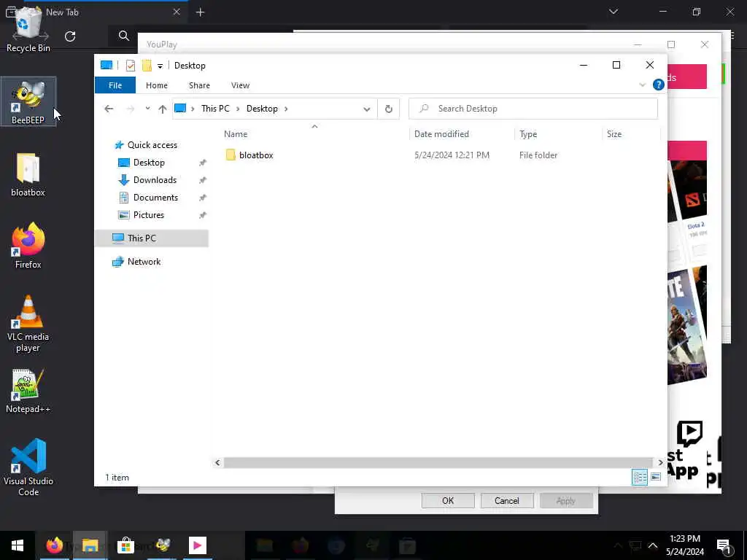The image size is (747, 560).
Task: Expand the chevron after Desktop in address bar
Action: pyautogui.click(x=286, y=109)
